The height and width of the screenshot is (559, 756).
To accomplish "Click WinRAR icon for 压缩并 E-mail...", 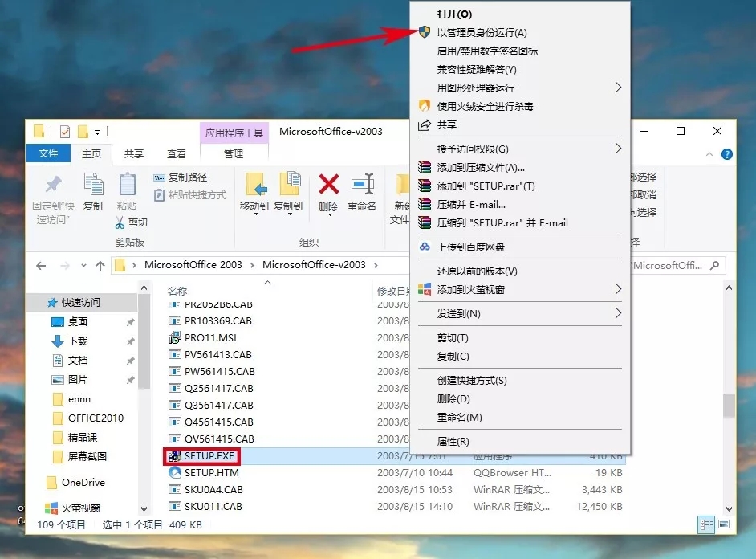I will point(425,204).
